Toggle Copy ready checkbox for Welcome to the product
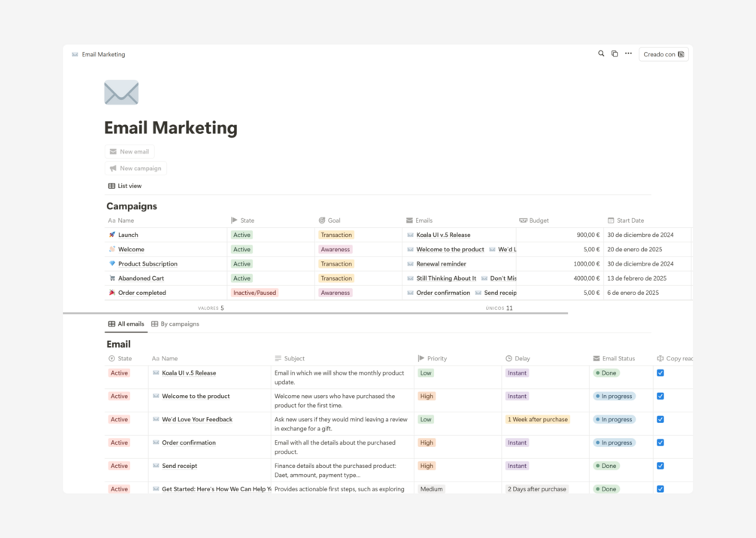 660,396
